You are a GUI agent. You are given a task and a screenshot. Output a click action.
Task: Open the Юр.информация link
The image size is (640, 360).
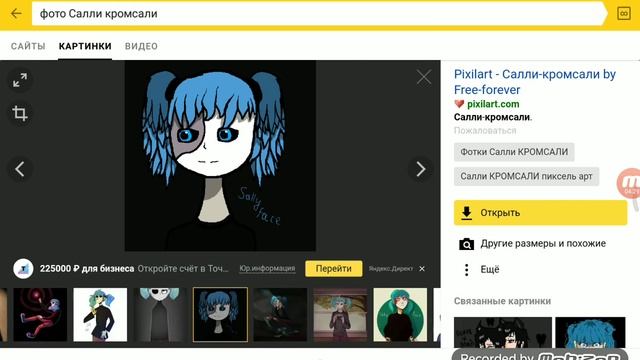click(267, 269)
